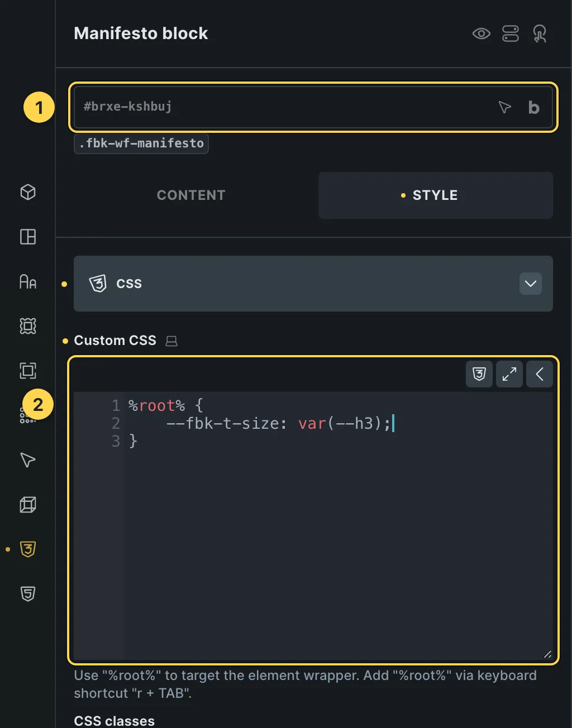This screenshot has height=728, width=572.
Task: Click the CSS3 icon in code editor toolbar
Action: [x=479, y=374]
